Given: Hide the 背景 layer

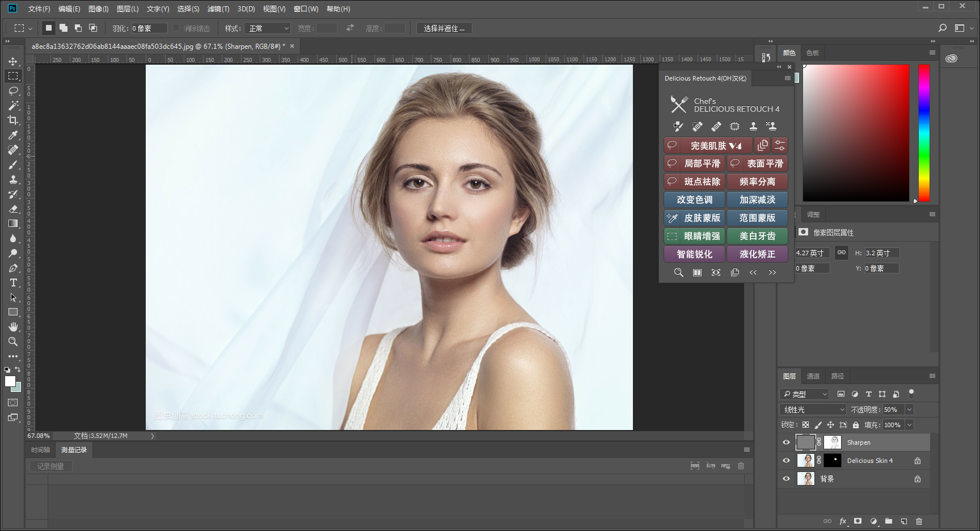Looking at the screenshot, I should point(786,478).
